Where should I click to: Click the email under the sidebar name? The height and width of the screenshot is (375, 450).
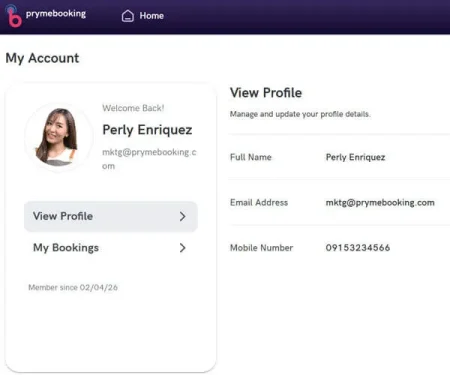[149, 159]
